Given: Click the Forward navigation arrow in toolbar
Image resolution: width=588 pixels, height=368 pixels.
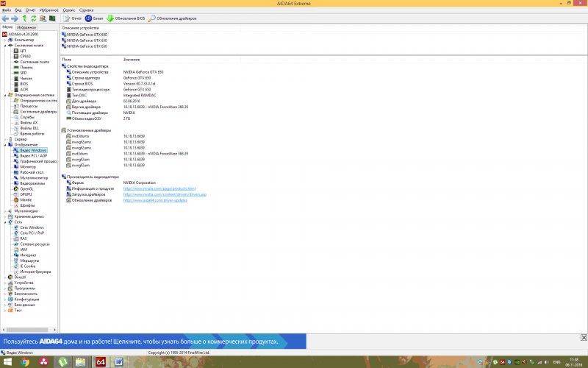Looking at the screenshot, I should click(x=15, y=18).
